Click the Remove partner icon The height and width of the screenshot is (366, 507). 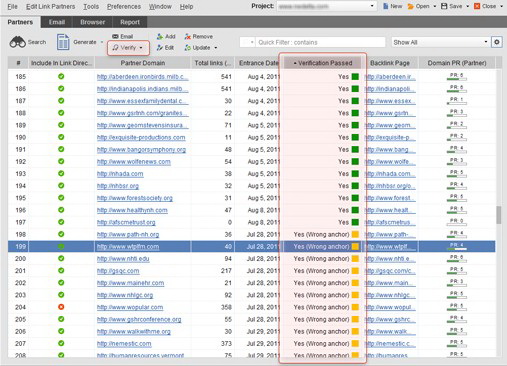point(188,37)
